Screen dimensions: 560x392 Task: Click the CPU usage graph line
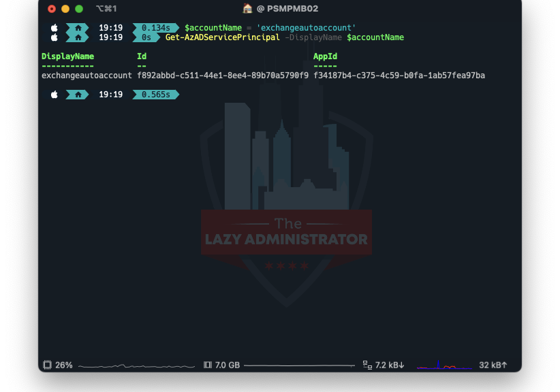[136, 366]
